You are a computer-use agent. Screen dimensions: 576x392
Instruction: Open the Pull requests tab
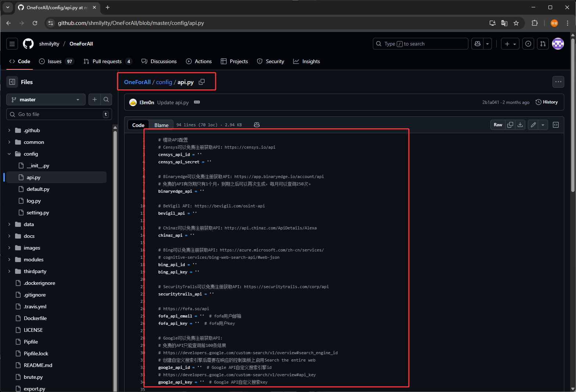click(108, 61)
